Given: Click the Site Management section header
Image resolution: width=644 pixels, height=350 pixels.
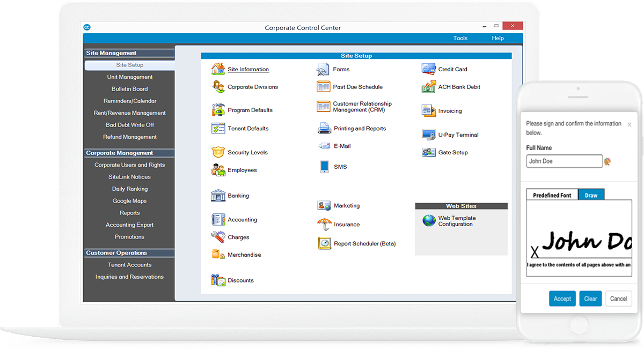Looking at the screenshot, I should [x=129, y=53].
